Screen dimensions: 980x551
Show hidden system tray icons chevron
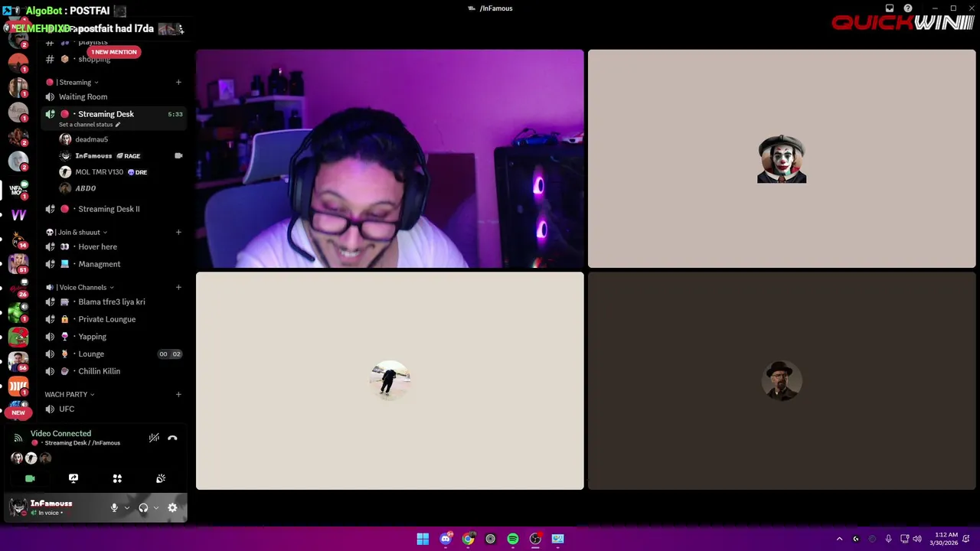[x=839, y=539]
